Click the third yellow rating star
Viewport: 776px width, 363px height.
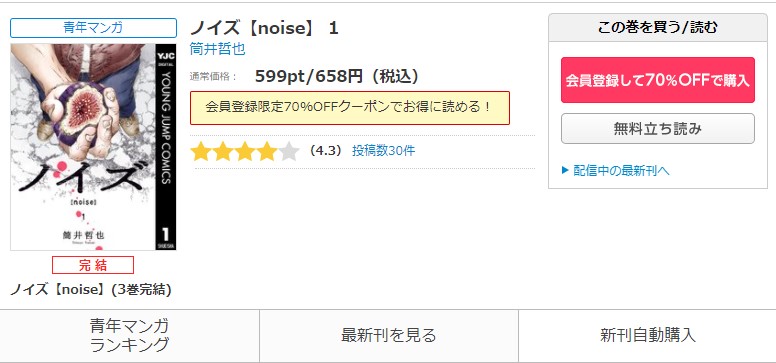point(245,151)
